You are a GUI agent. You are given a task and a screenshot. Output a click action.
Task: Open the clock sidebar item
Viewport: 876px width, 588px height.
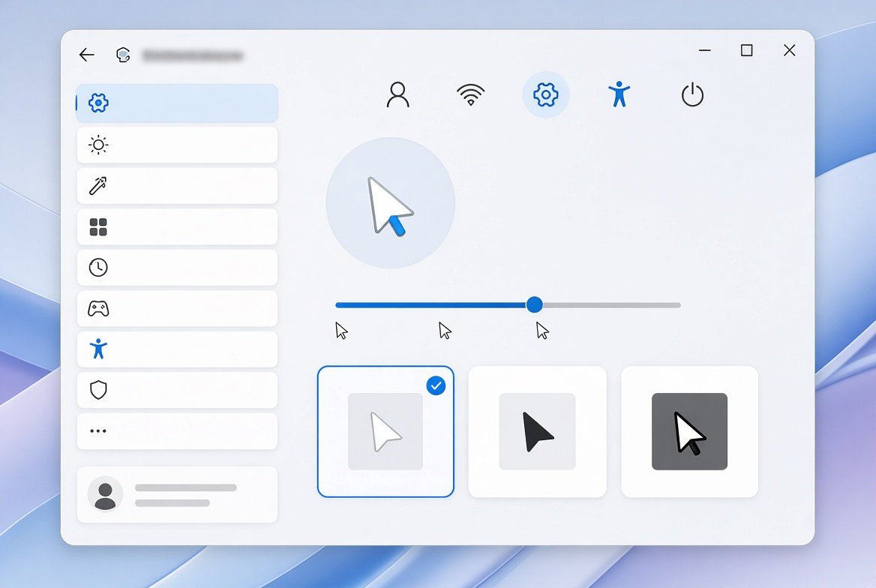click(x=177, y=268)
